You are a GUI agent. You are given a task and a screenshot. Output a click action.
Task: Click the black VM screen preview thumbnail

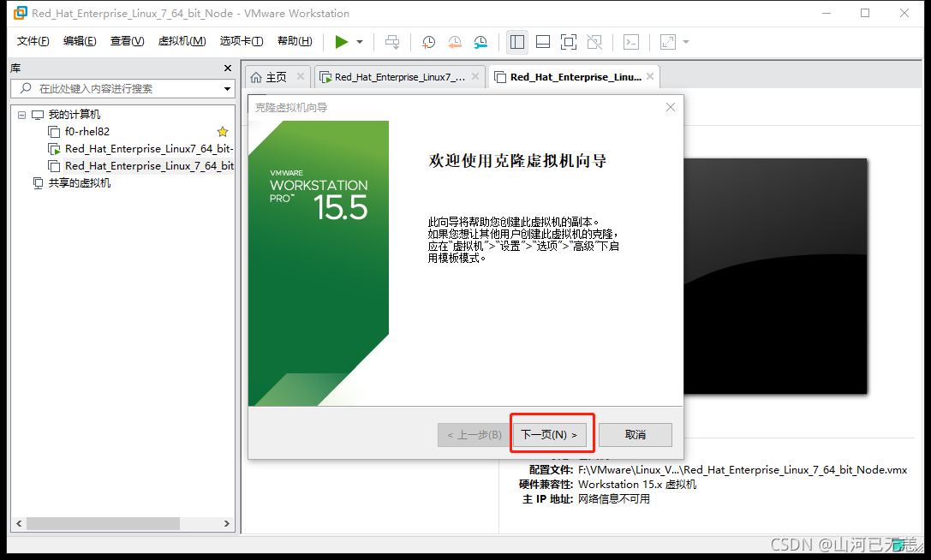coord(775,276)
